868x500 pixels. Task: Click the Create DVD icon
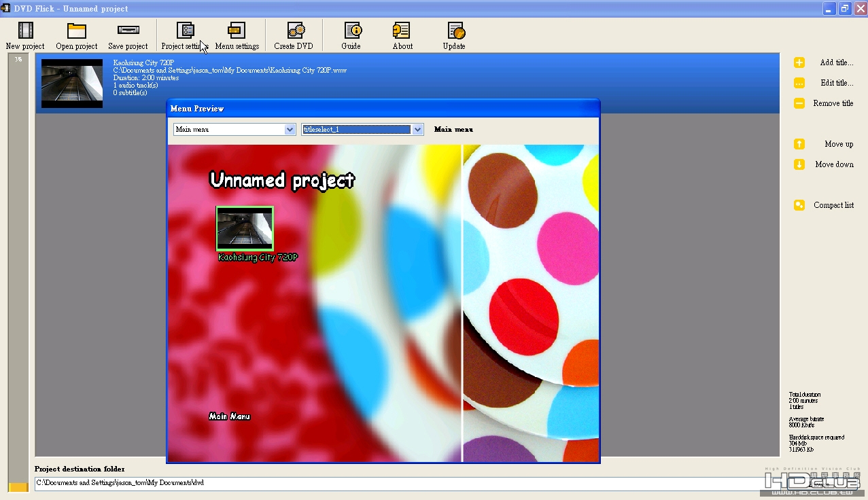(x=296, y=31)
